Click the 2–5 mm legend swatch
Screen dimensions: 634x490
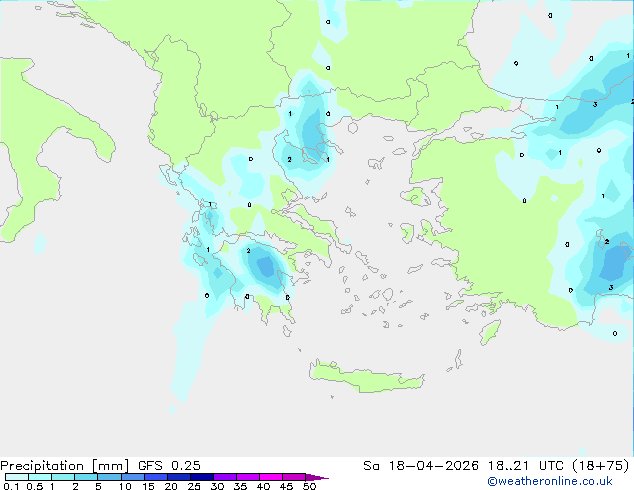click(x=86, y=477)
